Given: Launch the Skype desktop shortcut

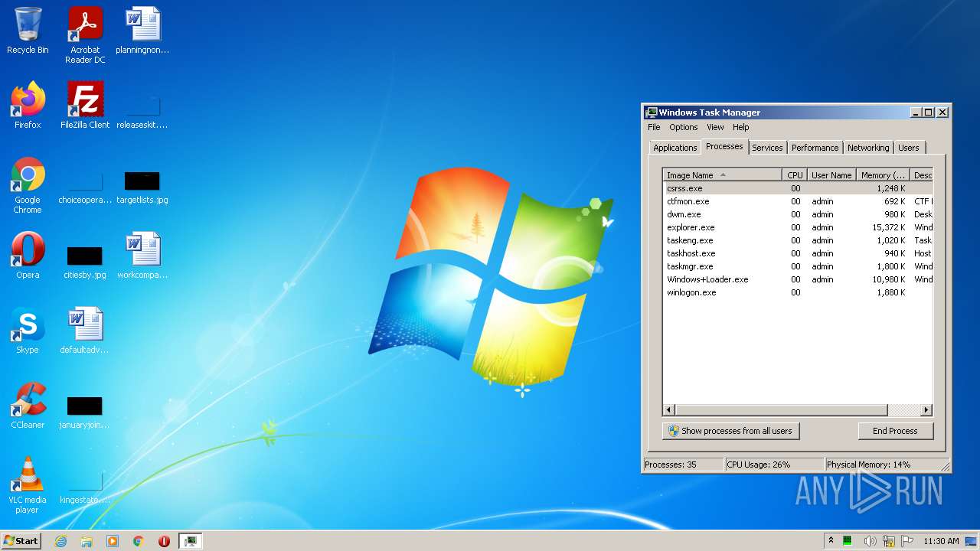Looking at the screenshot, I should (28, 331).
